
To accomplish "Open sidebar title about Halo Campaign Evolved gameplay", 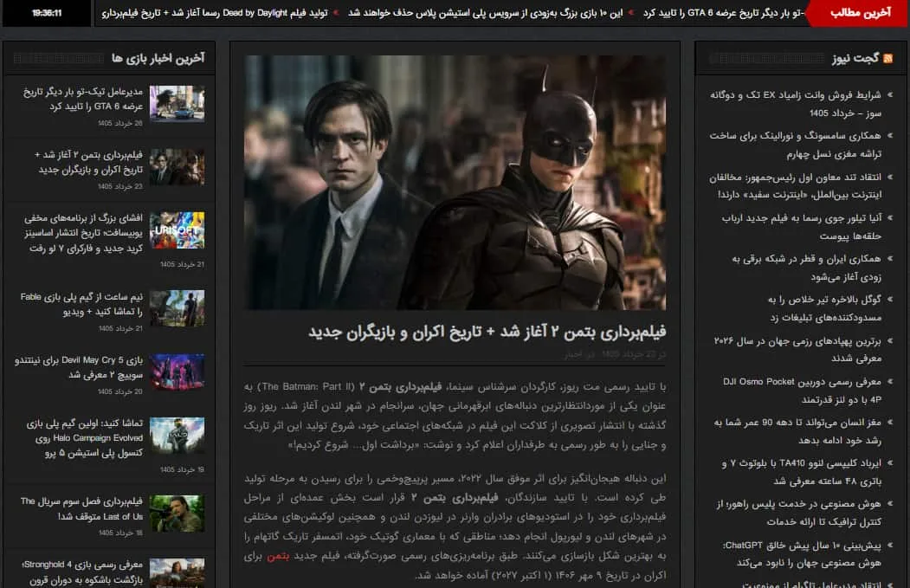I will click(x=84, y=437).
